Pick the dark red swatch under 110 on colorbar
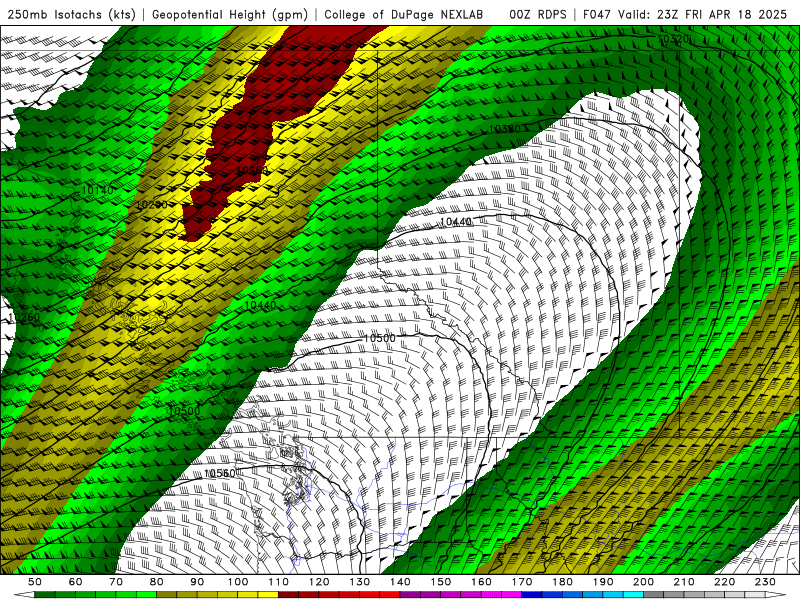The image size is (800, 600). [289, 595]
